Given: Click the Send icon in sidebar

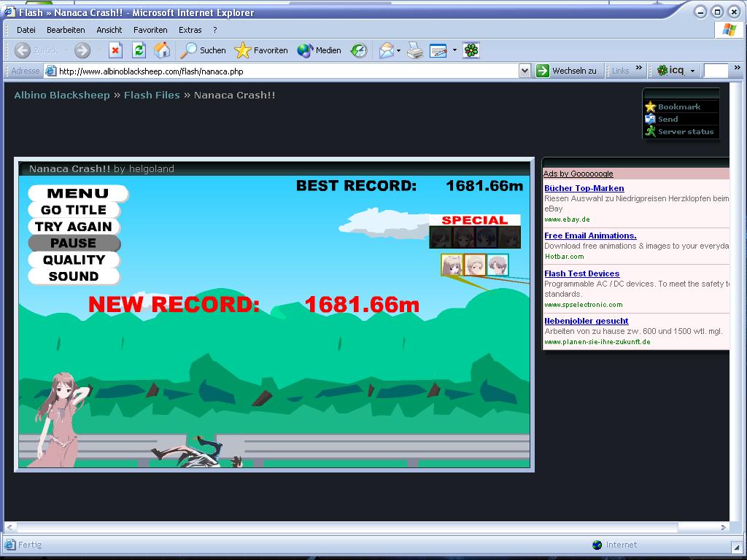Looking at the screenshot, I should [x=650, y=119].
